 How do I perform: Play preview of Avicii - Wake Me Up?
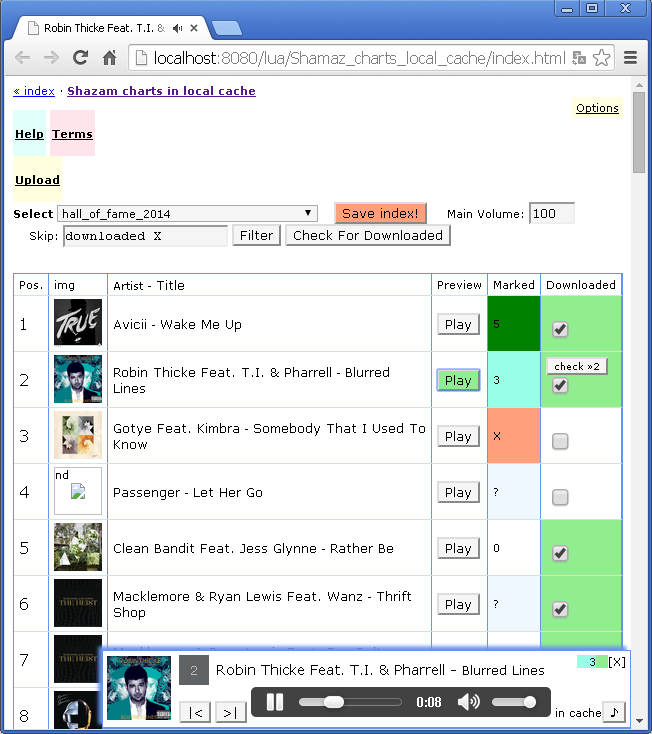point(458,324)
